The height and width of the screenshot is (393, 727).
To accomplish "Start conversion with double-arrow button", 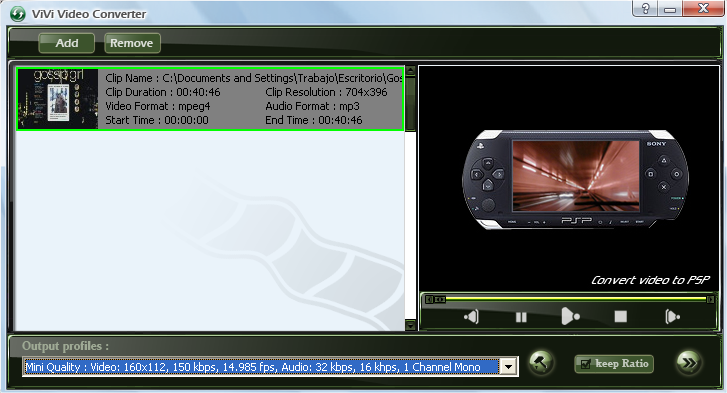I will 689,362.
